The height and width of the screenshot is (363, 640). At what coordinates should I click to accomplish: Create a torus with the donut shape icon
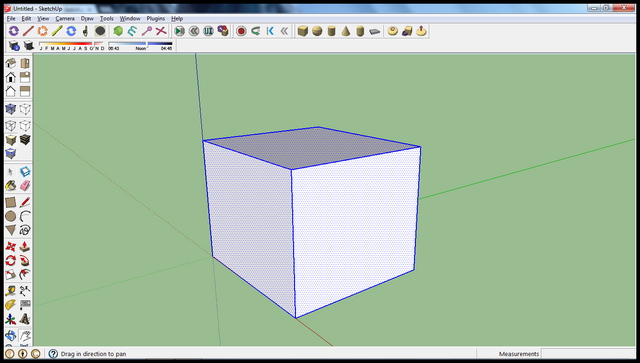[393, 31]
